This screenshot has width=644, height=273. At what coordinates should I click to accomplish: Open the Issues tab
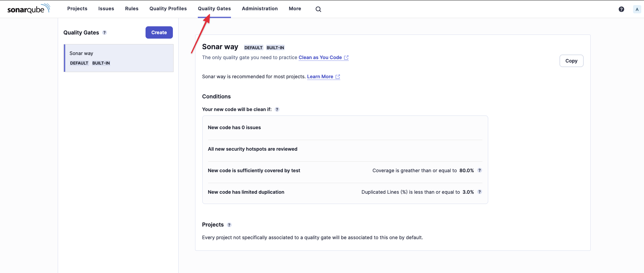click(x=106, y=9)
